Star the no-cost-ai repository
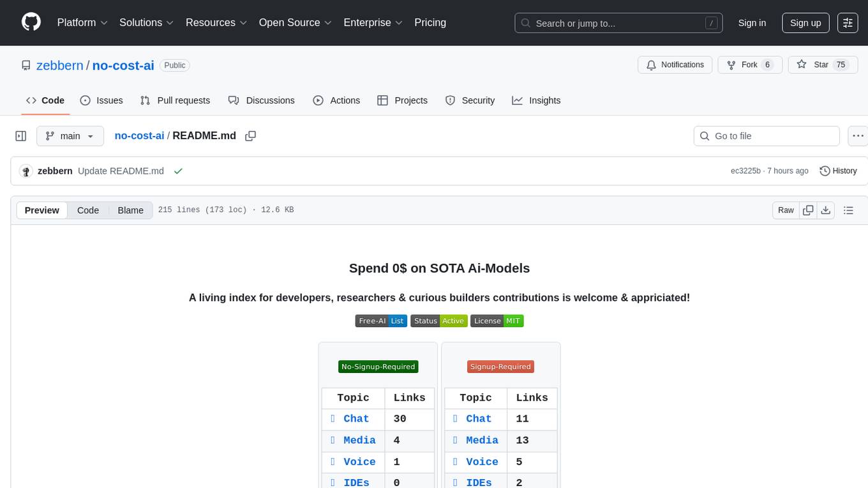Screen dimensions: 868x488 pos(823,65)
